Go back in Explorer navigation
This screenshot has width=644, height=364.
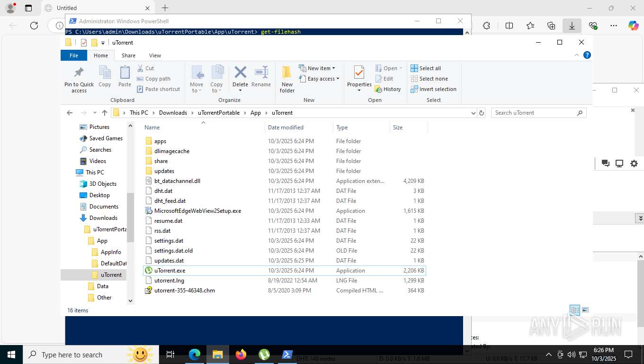[x=70, y=113]
